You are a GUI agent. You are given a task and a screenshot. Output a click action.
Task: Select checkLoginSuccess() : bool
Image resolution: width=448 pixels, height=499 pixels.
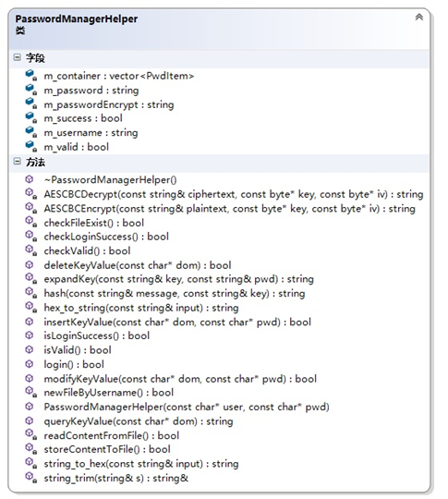pos(106,237)
